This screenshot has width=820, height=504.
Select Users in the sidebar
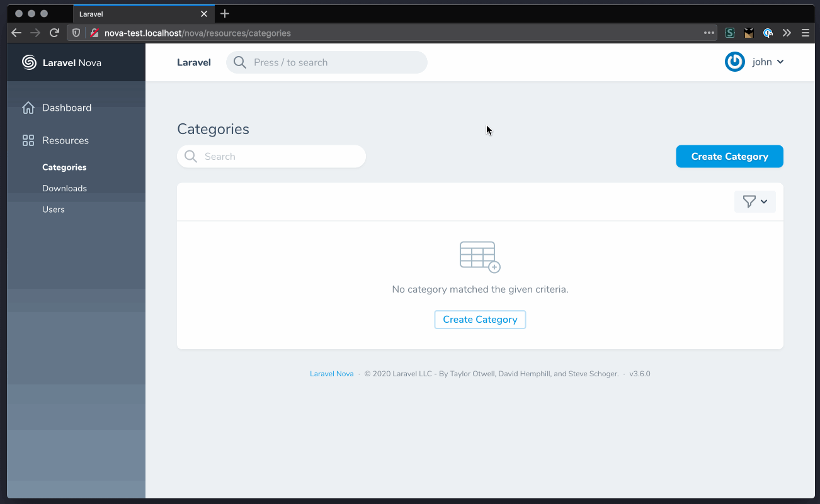point(54,209)
